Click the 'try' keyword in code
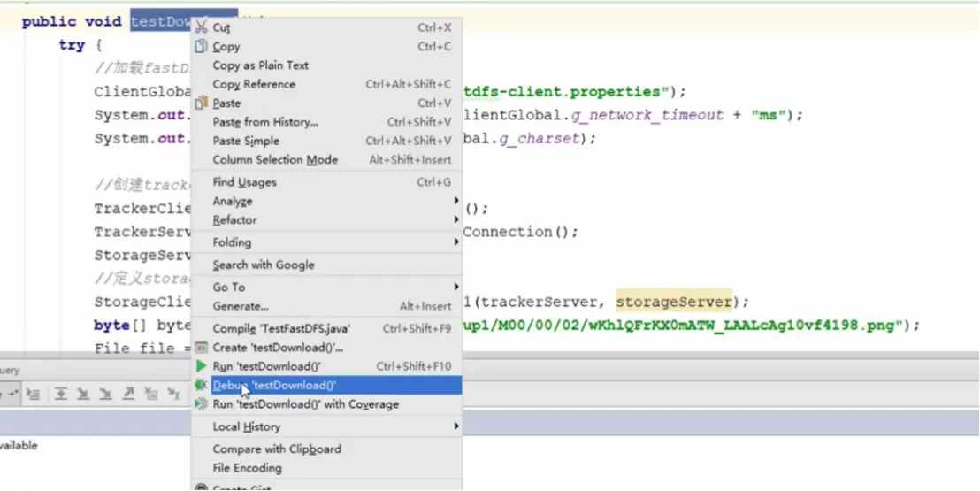 [71, 45]
